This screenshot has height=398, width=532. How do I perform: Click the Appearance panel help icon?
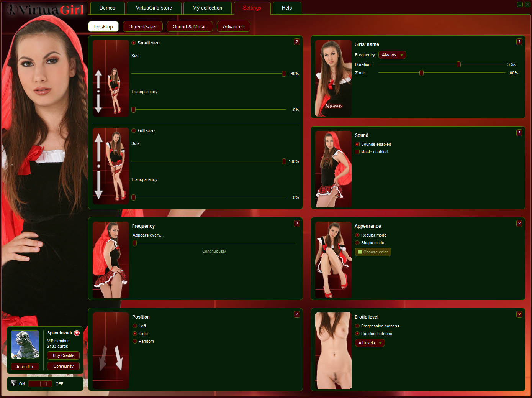(x=519, y=224)
